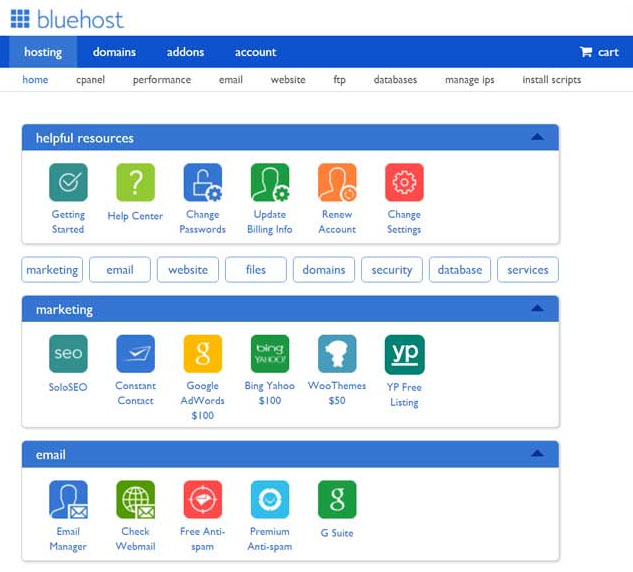Image resolution: width=633 pixels, height=572 pixels.
Task: Open performance in sub-navigation
Action: tap(162, 80)
